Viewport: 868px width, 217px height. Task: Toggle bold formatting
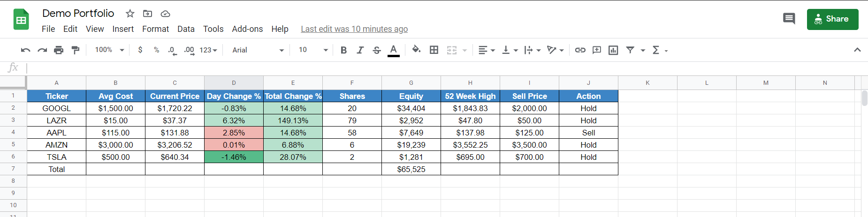coord(343,50)
